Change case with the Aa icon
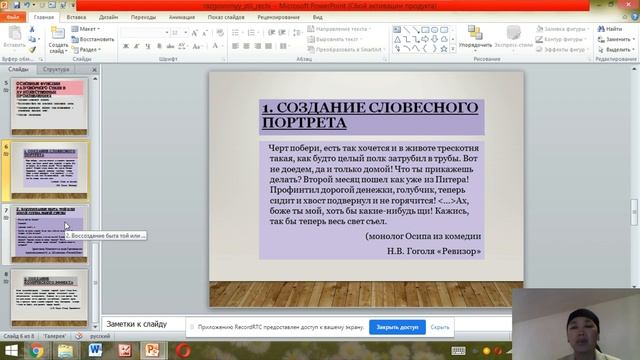Image resolution: width=640 pixels, height=360 pixels. click(x=197, y=46)
